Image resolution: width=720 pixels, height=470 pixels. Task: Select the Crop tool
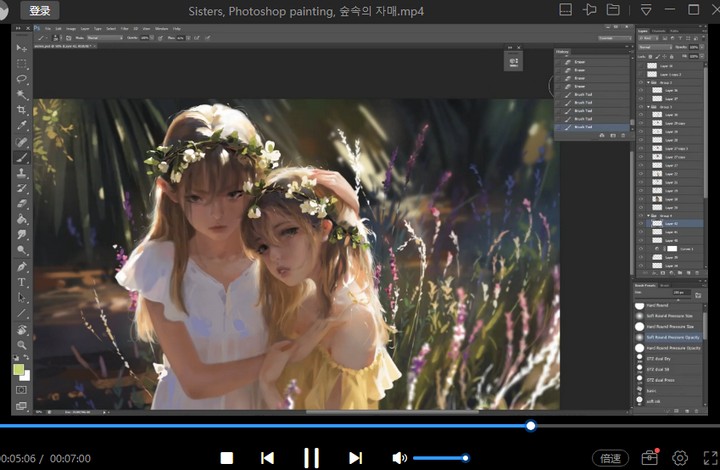(x=21, y=110)
